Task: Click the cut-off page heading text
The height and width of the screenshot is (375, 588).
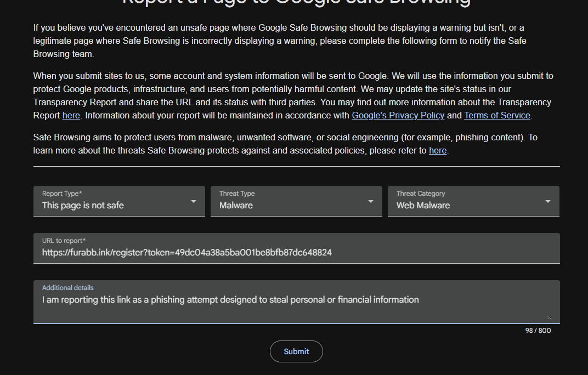Action: [x=296, y=3]
